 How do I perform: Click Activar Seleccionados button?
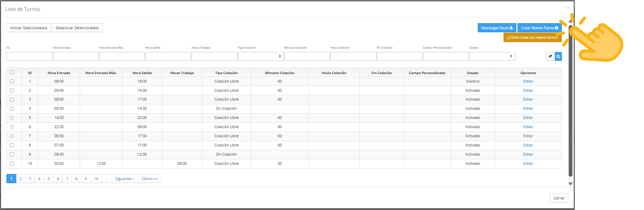(29, 28)
